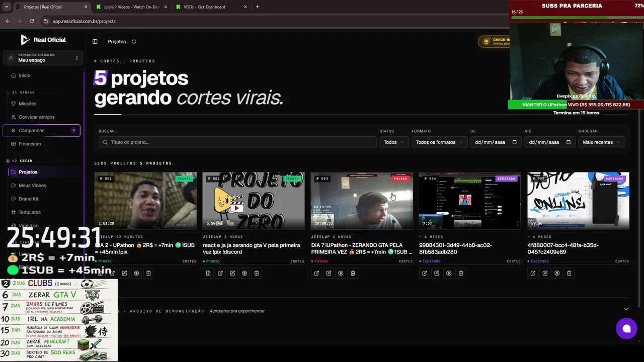Open the browser tab search dropdown

click(7, 7)
